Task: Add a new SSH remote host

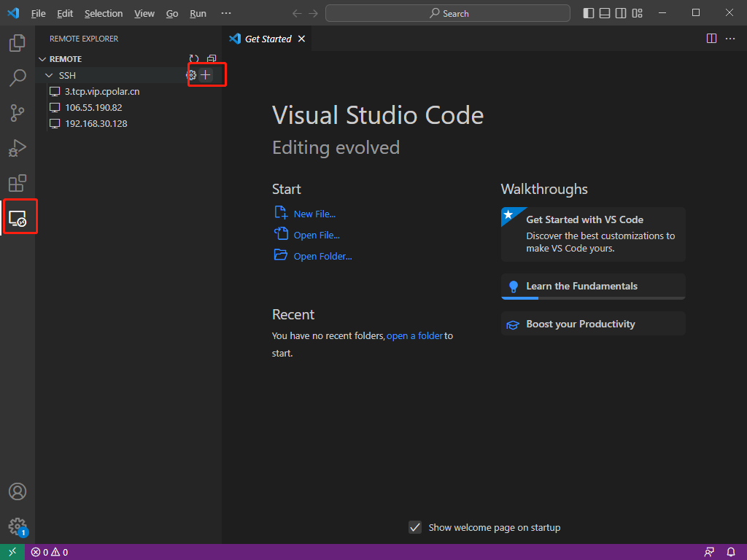Action: point(206,75)
